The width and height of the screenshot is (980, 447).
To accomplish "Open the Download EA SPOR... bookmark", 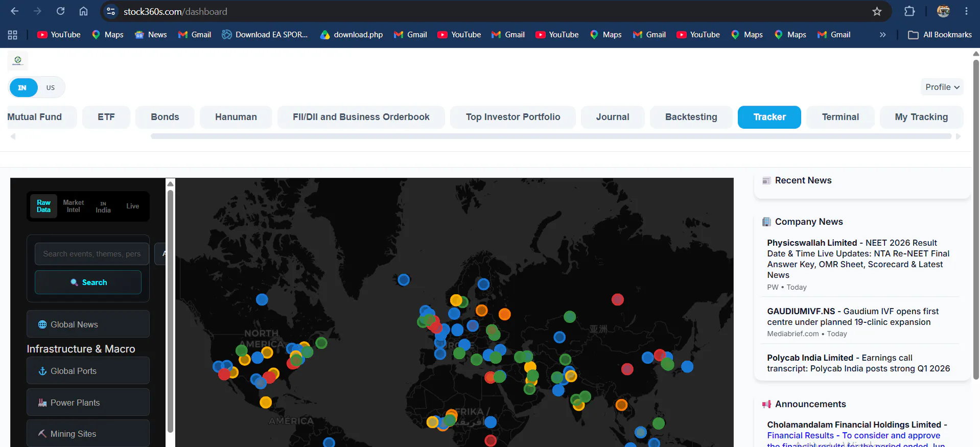I will click(x=265, y=35).
